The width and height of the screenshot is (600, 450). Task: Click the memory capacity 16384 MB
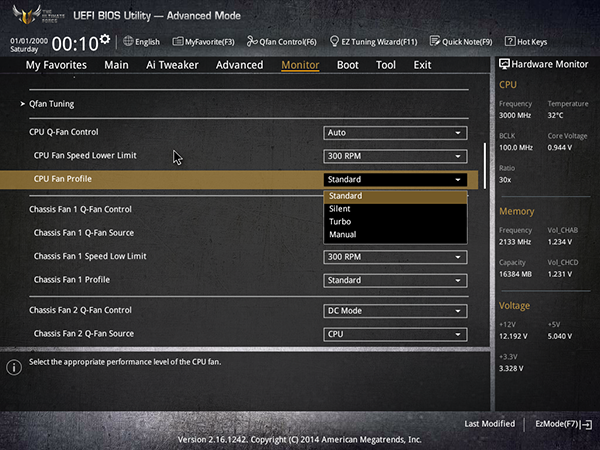[x=515, y=274]
